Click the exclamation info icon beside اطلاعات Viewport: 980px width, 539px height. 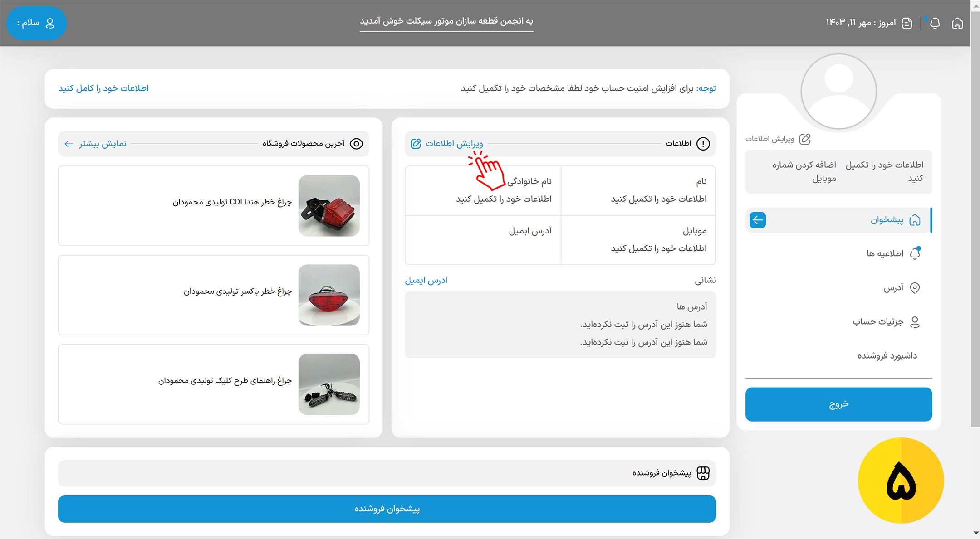click(703, 144)
